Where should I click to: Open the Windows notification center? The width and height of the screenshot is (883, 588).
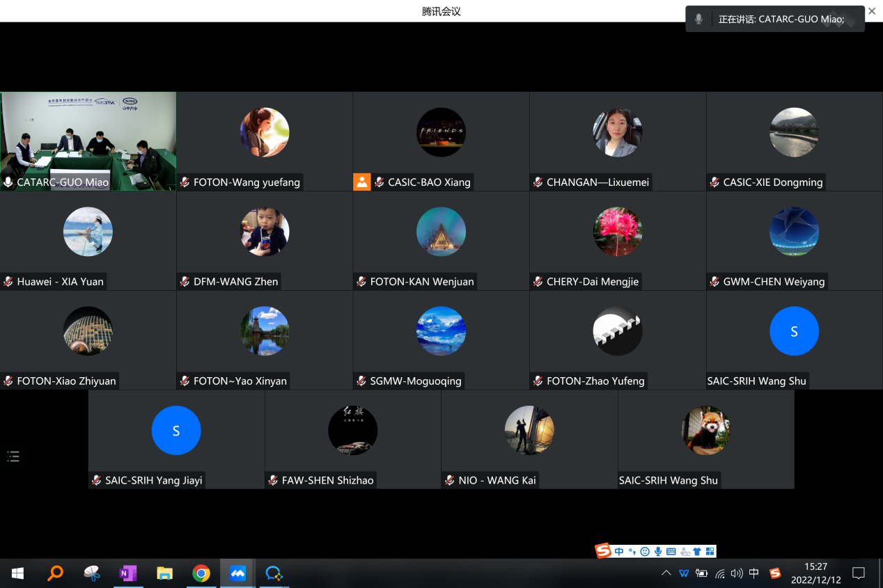pos(859,573)
